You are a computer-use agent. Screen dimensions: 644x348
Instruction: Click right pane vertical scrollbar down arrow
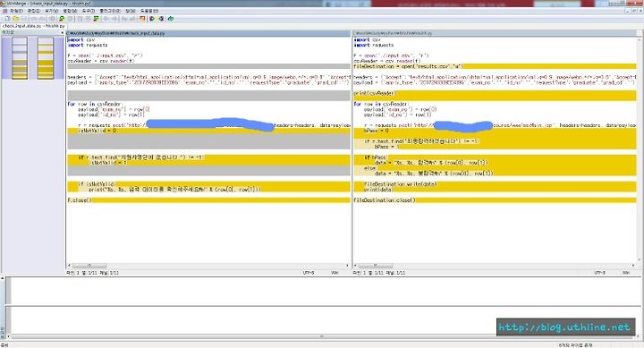coord(639,260)
